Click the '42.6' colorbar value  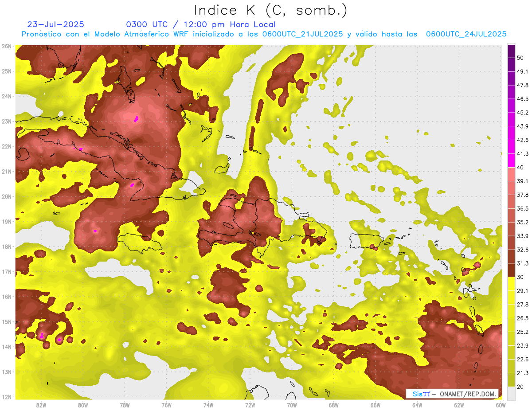523,140
